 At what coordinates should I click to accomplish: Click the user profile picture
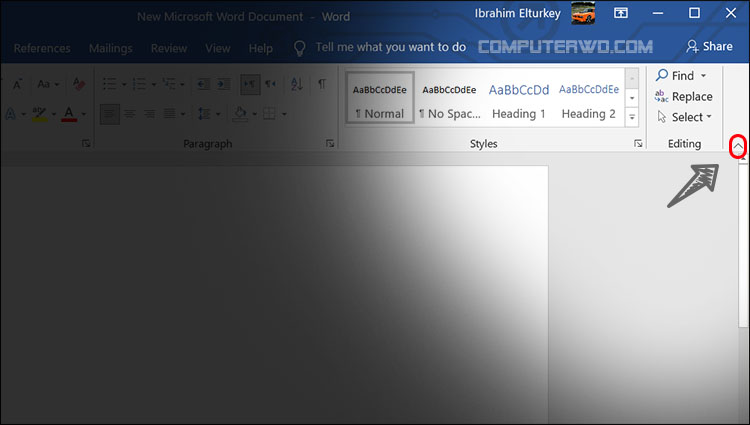point(583,13)
